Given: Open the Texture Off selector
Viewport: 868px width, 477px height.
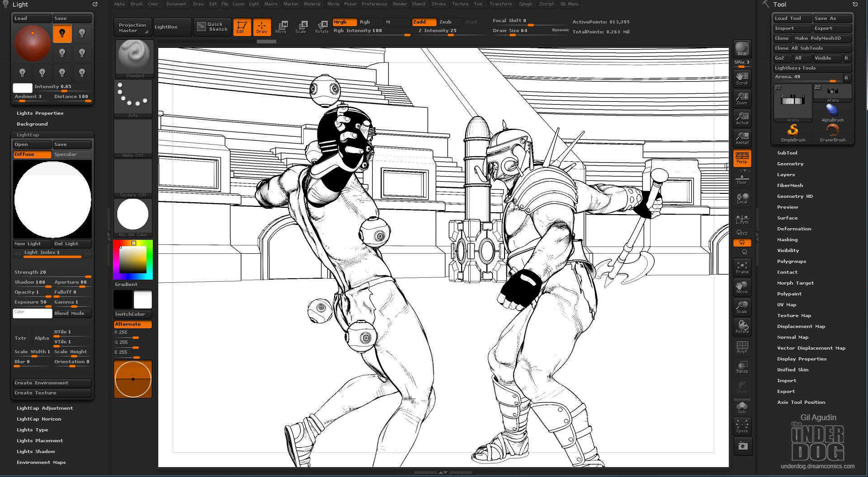Looking at the screenshot, I should (133, 178).
